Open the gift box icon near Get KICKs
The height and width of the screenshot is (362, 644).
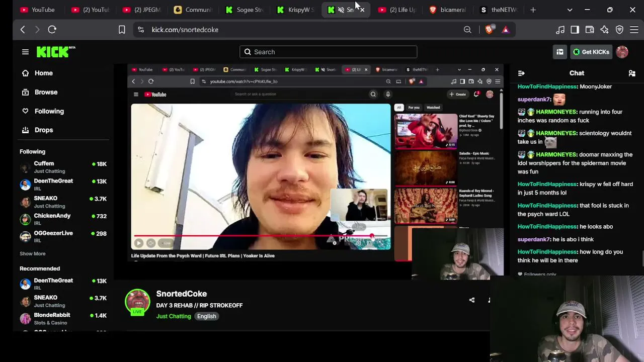pos(559,52)
